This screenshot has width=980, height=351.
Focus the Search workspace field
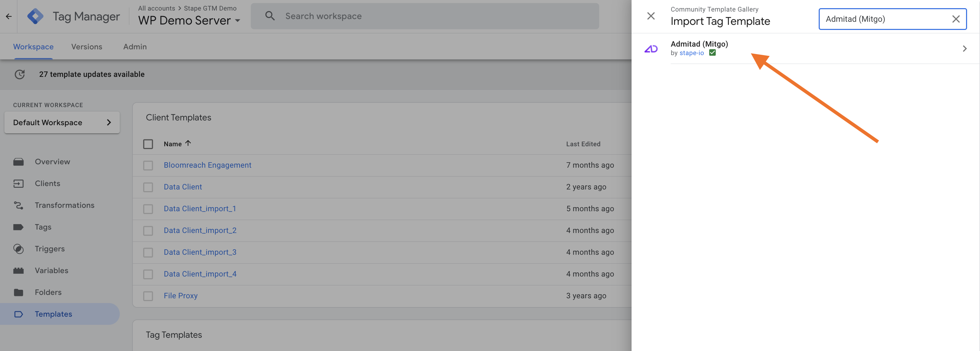[425, 16]
